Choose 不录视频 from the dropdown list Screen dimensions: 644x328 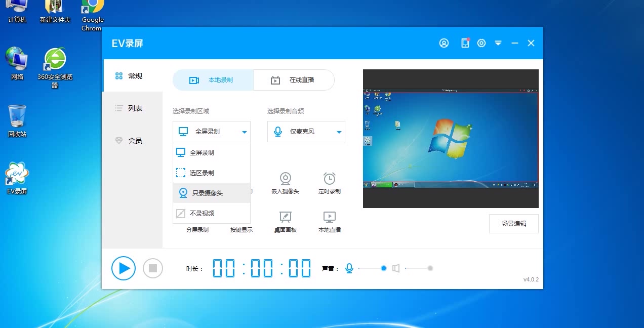pyautogui.click(x=212, y=213)
